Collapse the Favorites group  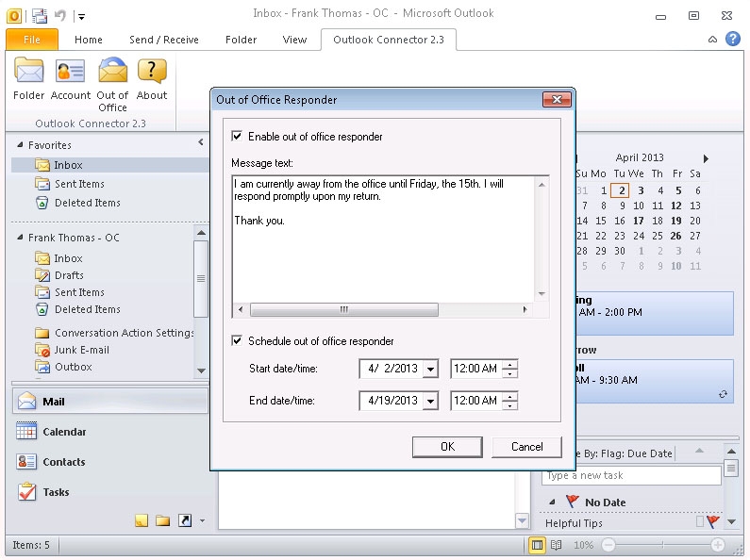pyautogui.click(x=20, y=144)
